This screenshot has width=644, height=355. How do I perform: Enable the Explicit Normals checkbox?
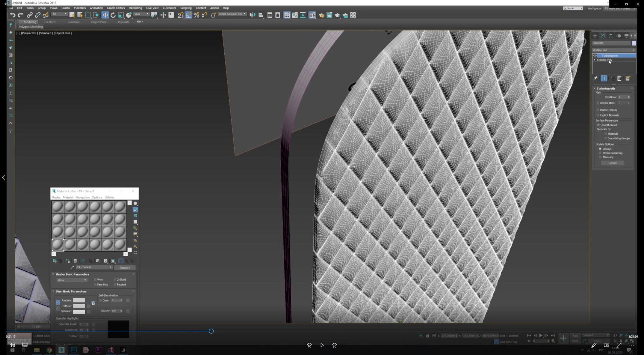click(x=598, y=115)
